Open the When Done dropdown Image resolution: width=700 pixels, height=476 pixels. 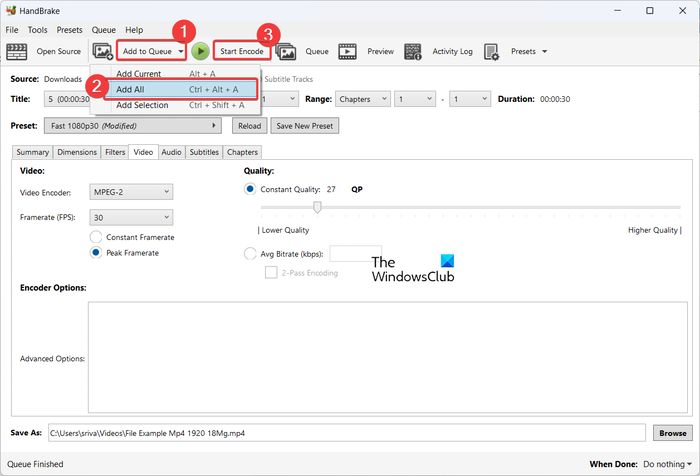pyautogui.click(x=667, y=464)
